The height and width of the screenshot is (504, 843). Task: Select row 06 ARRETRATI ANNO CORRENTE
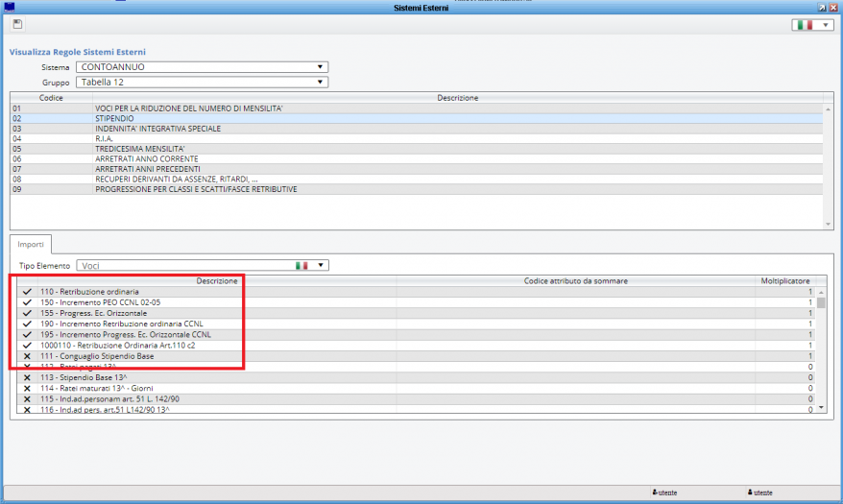pos(417,159)
